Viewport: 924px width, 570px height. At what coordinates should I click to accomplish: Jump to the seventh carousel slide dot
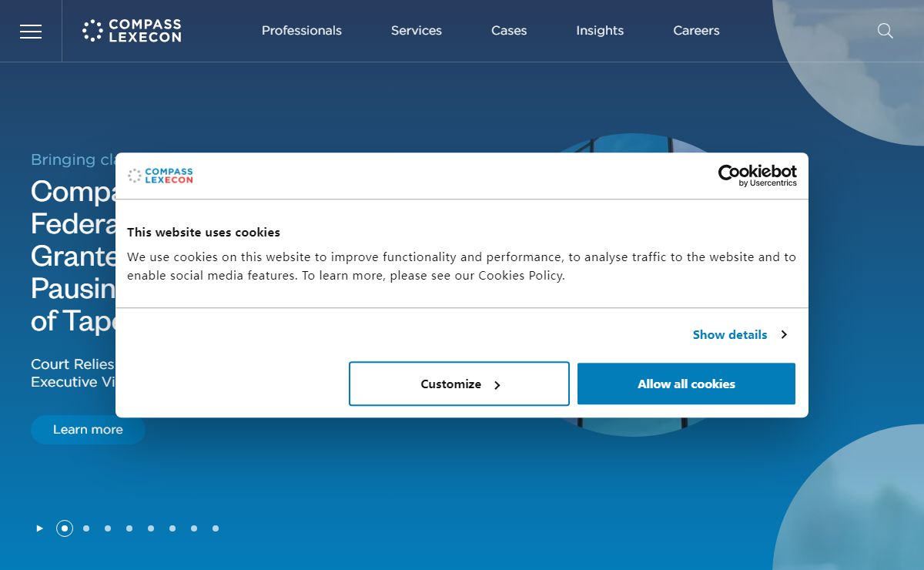(194, 528)
